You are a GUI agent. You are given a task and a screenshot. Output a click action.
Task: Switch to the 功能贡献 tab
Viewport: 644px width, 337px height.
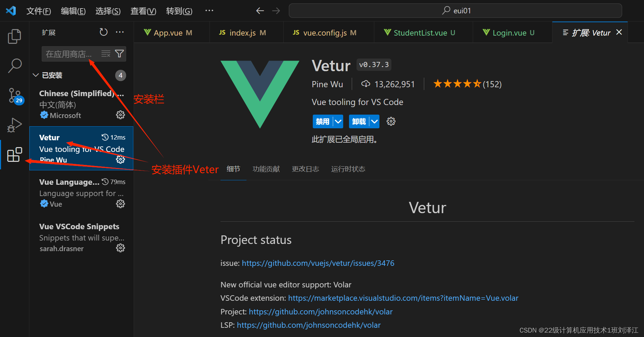pyautogui.click(x=266, y=169)
